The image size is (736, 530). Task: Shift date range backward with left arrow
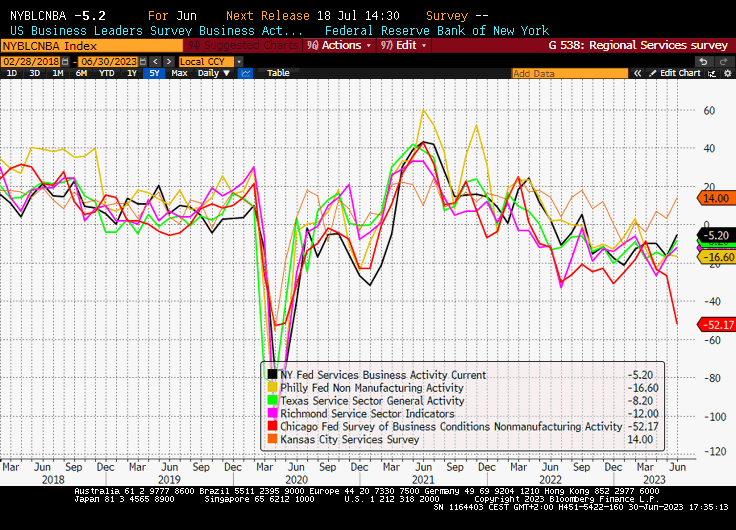tap(155, 61)
